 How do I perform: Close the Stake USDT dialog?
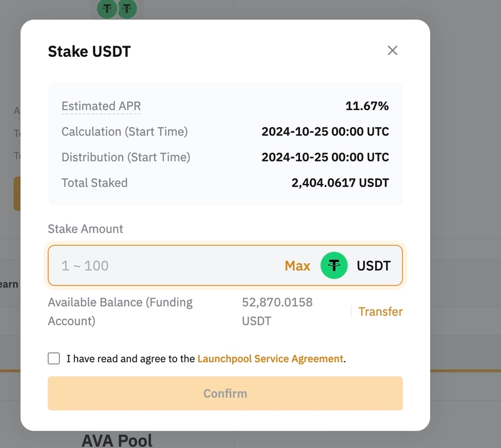pos(393,51)
